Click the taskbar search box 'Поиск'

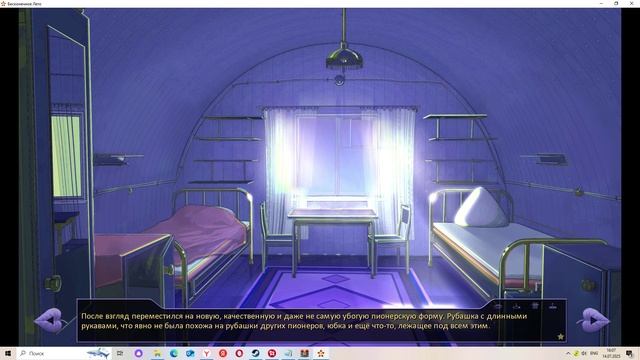point(64,353)
